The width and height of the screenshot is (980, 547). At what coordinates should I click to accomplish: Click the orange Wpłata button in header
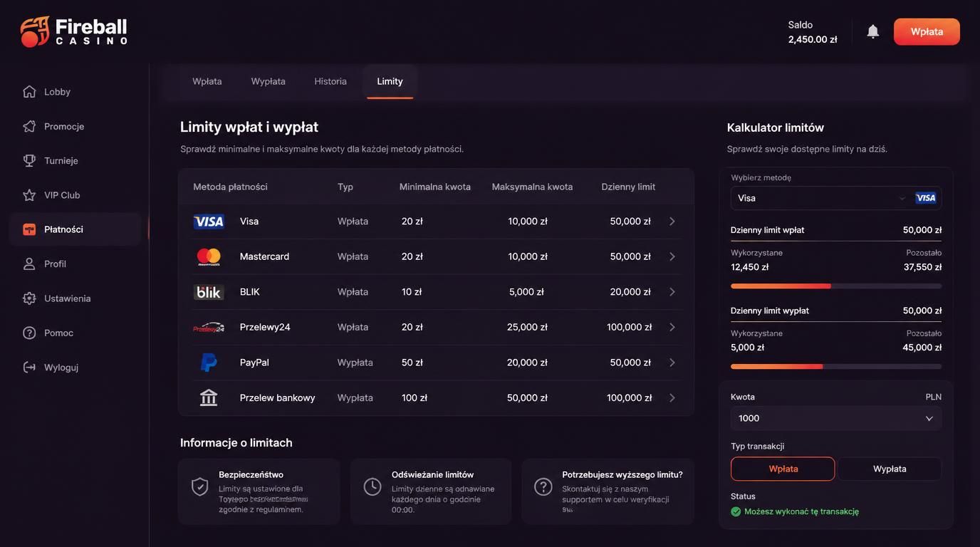(927, 31)
